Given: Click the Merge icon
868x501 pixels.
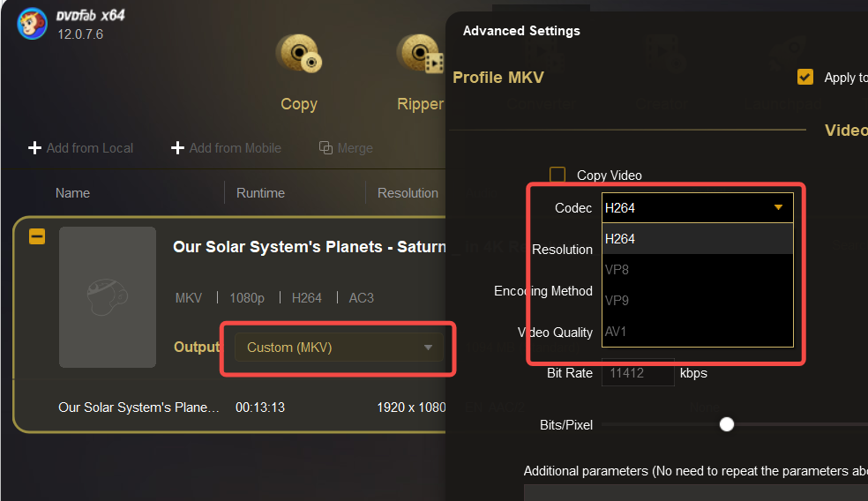Looking at the screenshot, I should (x=325, y=148).
